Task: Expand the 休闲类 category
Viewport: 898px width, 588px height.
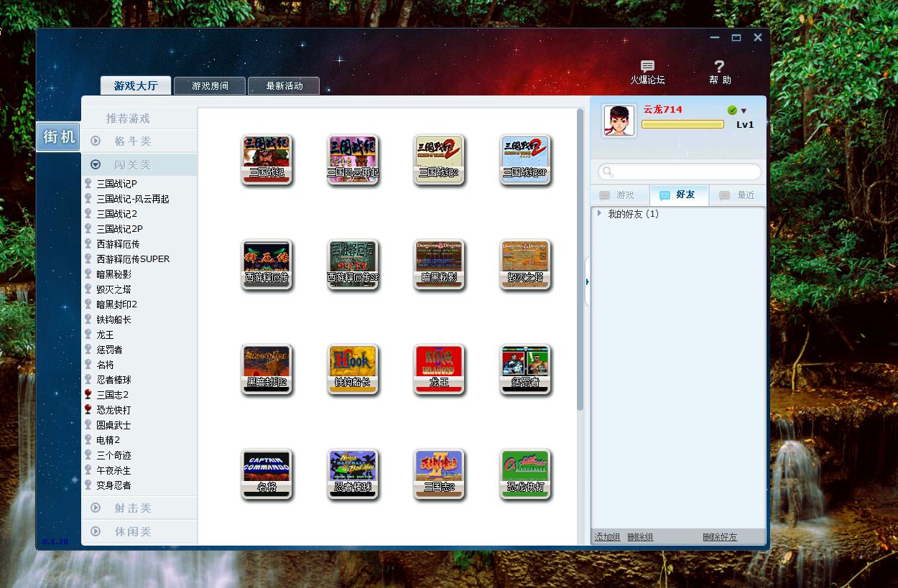Action: [139, 532]
